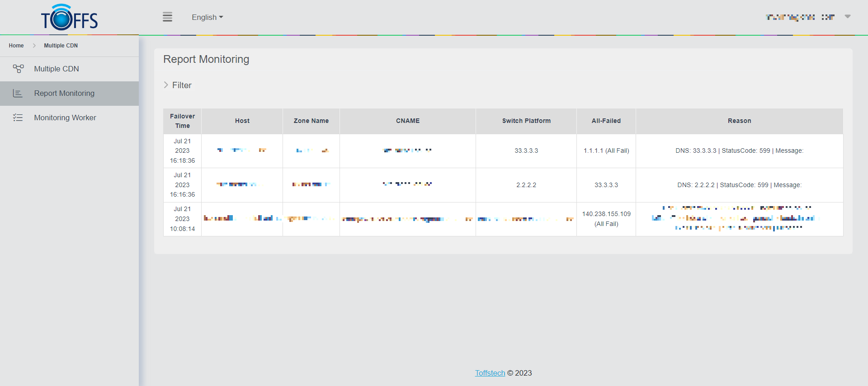Click the TOFFS logo
This screenshot has height=386, width=868.
pos(69,18)
